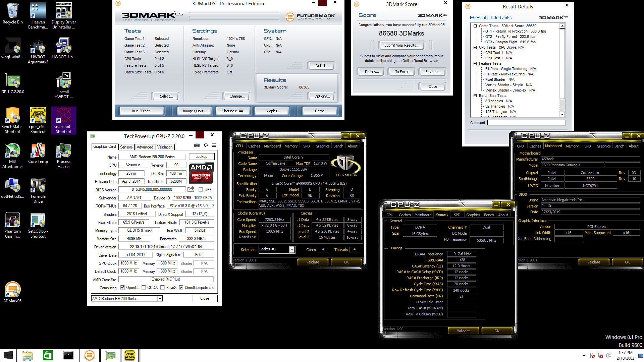Select the Heaven Benchmark desktop icon

pyautogui.click(x=38, y=16)
